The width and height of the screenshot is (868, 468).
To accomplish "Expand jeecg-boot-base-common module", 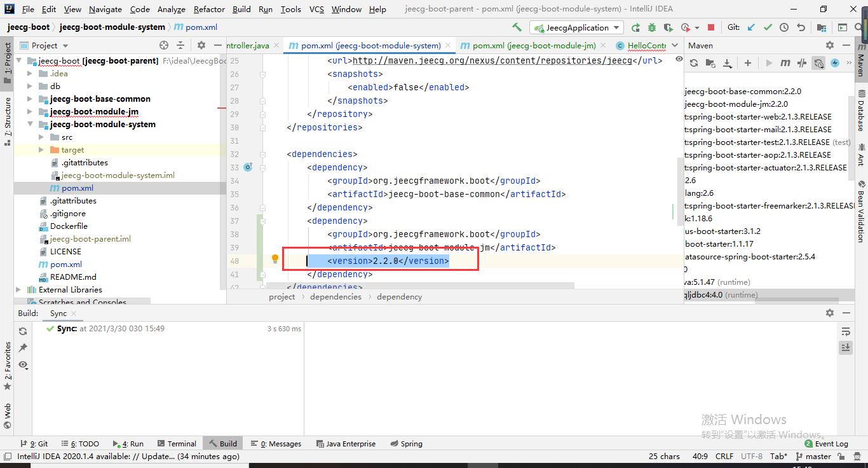I will point(30,99).
